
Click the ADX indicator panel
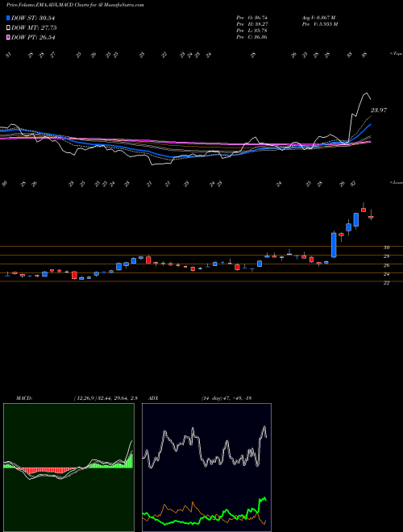206,468
